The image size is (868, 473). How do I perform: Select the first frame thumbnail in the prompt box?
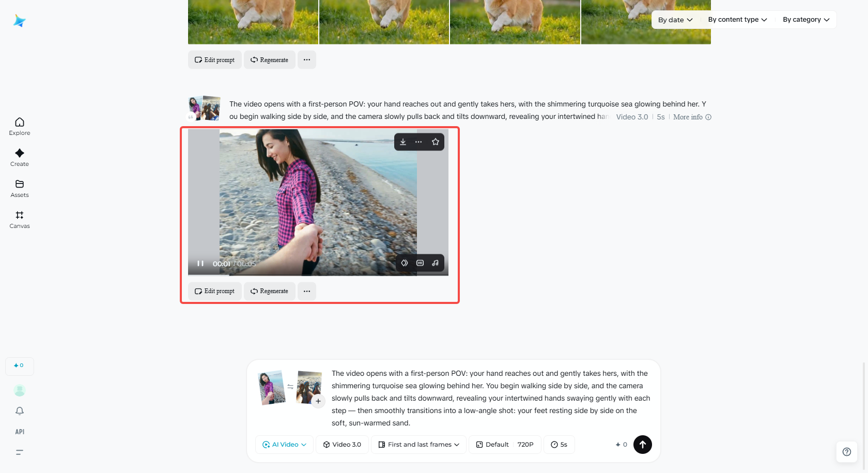[271, 387]
